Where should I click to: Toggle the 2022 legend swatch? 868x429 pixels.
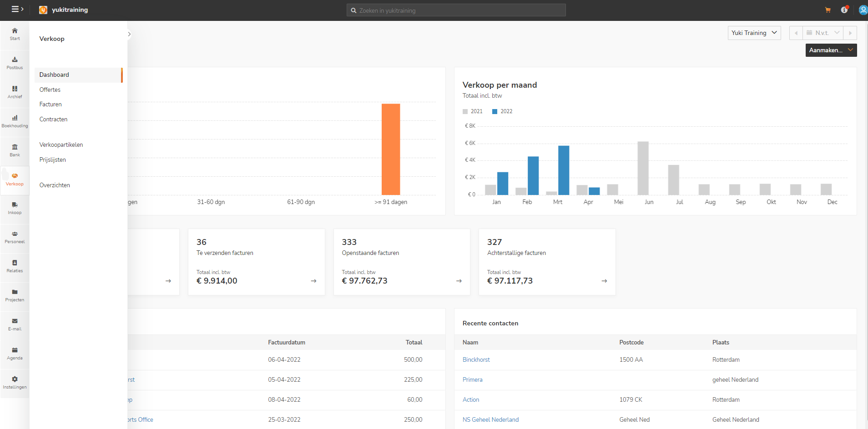[495, 111]
